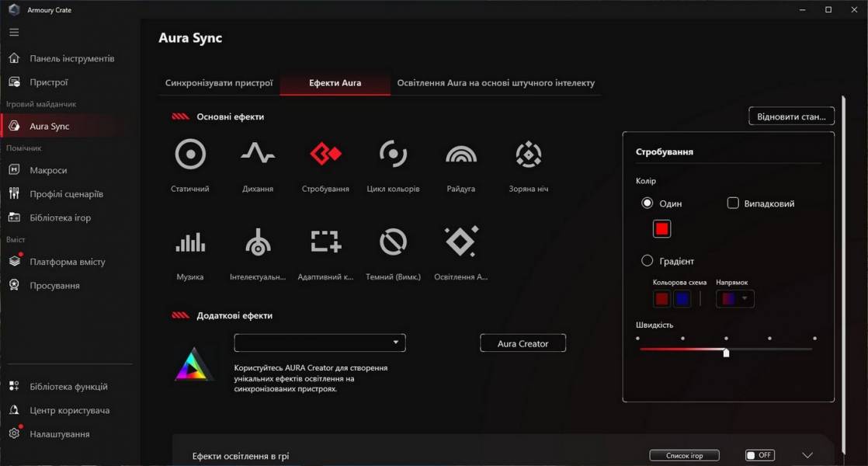The width and height of the screenshot is (868, 466).
Task: Pick the Цикл кольорів color cycle icon
Action: [393, 154]
